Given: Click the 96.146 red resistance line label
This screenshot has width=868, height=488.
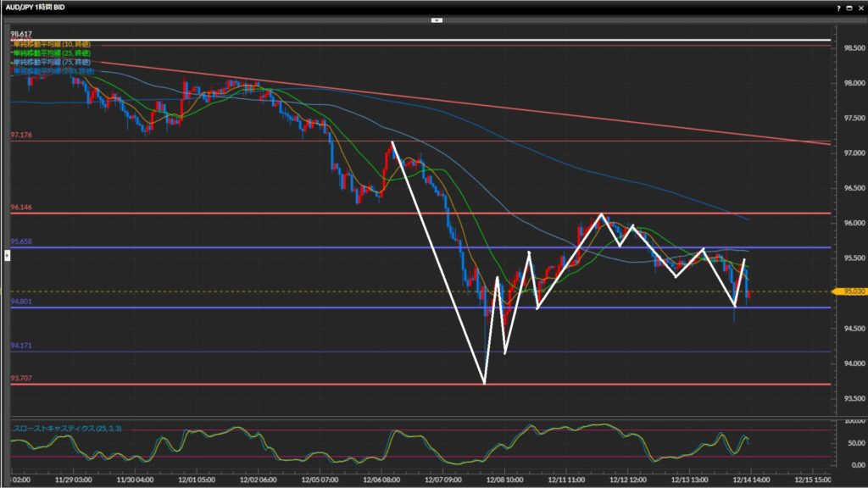Looking at the screenshot, I should pos(21,207).
